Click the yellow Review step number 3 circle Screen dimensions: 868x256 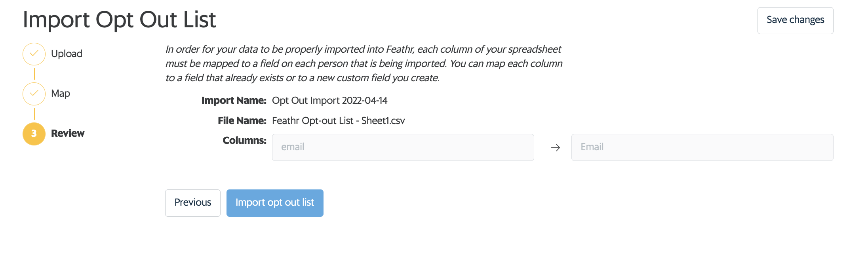coord(34,134)
